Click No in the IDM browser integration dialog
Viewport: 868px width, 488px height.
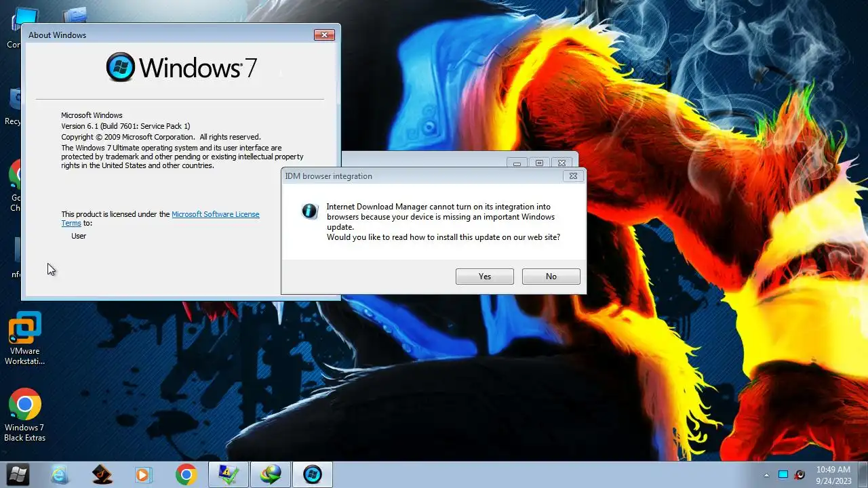click(x=551, y=277)
